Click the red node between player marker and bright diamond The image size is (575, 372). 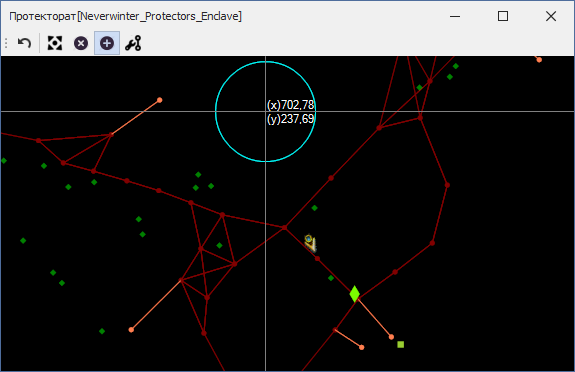point(317,259)
